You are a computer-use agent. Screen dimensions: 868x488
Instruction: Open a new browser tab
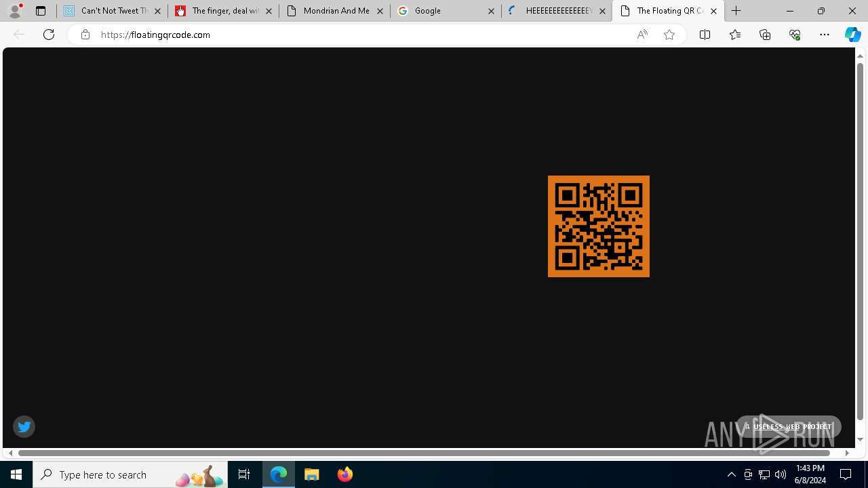pyautogui.click(x=736, y=11)
